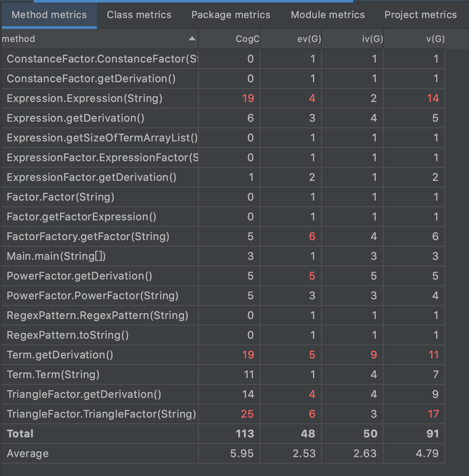Click the Main.main(String[]) method row

[x=56, y=256]
